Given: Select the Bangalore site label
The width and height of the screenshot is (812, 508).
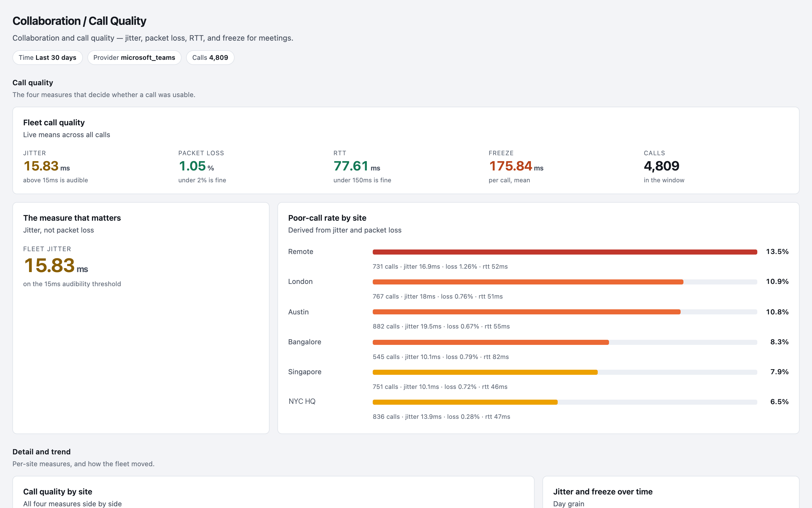Looking at the screenshot, I should point(305,342).
